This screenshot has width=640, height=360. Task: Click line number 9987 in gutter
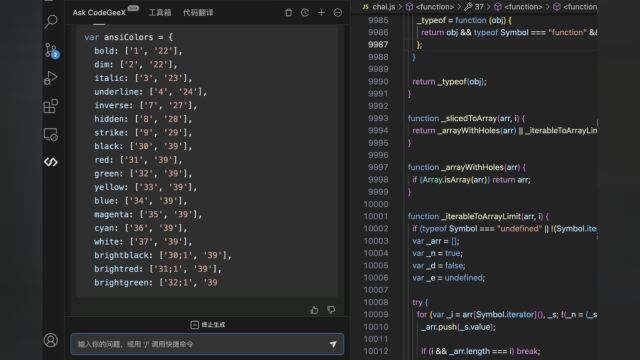378,44
